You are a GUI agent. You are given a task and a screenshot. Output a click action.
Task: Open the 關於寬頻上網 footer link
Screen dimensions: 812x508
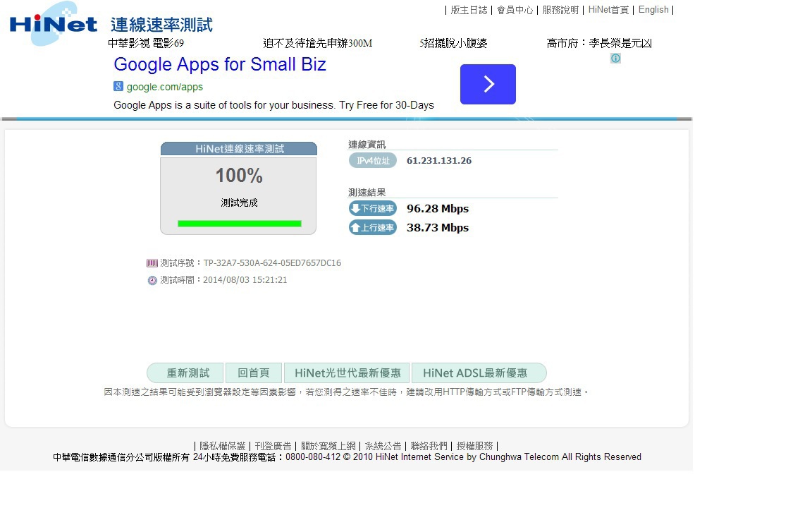point(328,446)
